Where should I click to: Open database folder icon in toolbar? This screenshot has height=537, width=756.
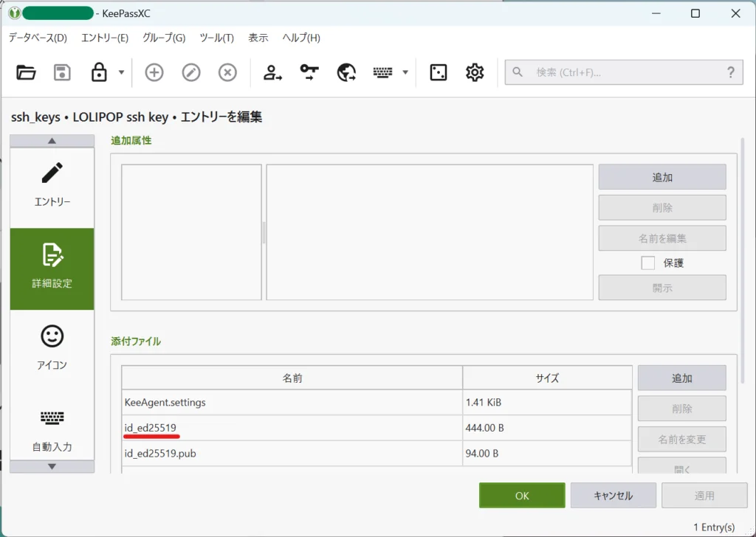click(x=26, y=73)
